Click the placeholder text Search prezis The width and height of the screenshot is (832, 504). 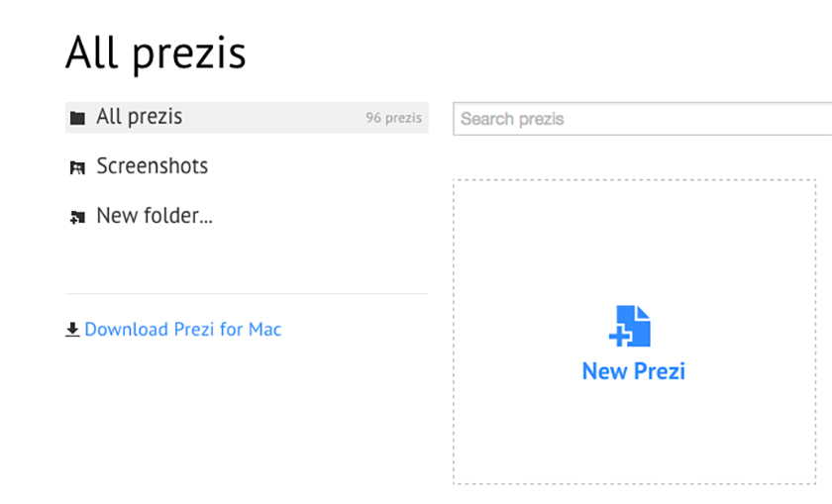click(x=512, y=119)
